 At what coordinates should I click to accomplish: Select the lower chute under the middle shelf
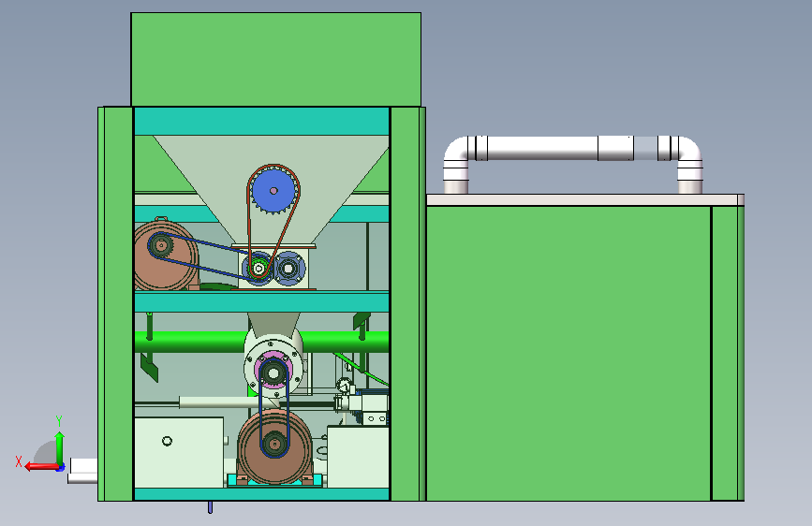click(x=273, y=324)
